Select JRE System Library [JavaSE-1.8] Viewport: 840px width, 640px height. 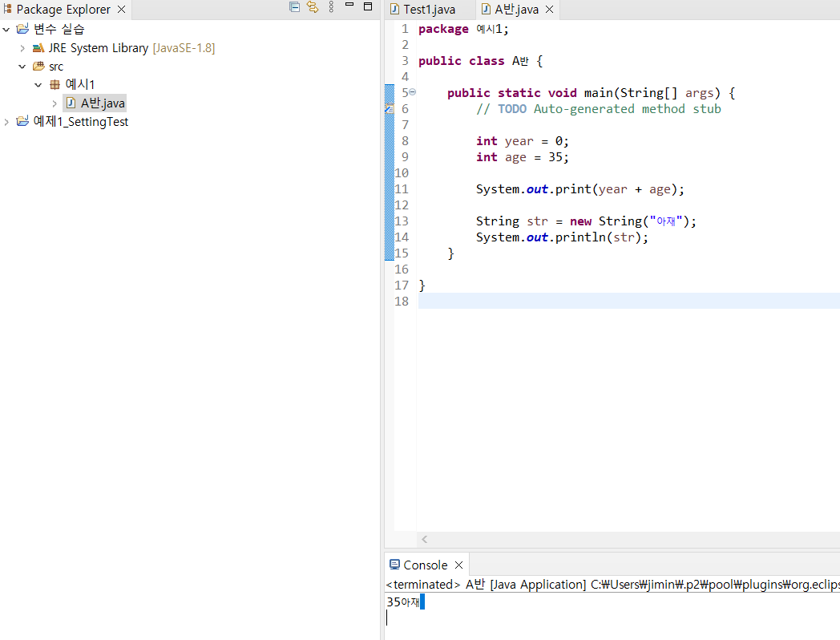[131, 48]
